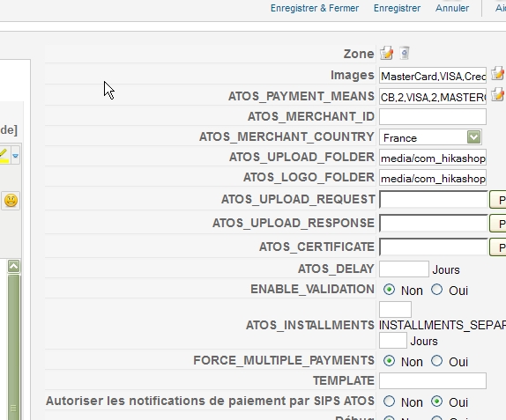Focus the ATOS_PAYMENT_MEANS text field
This screenshot has height=420, width=506.
pyautogui.click(x=433, y=96)
